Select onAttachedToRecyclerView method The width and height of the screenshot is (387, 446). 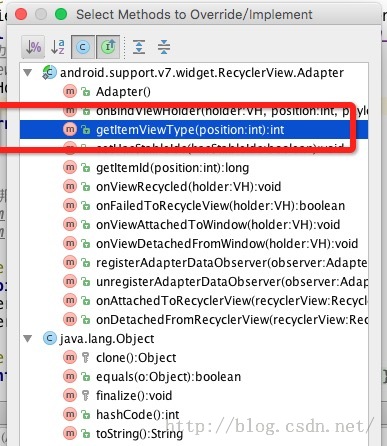coord(194,300)
